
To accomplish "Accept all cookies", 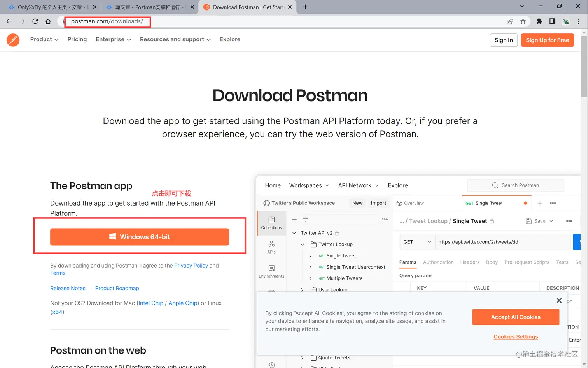I will click(516, 317).
